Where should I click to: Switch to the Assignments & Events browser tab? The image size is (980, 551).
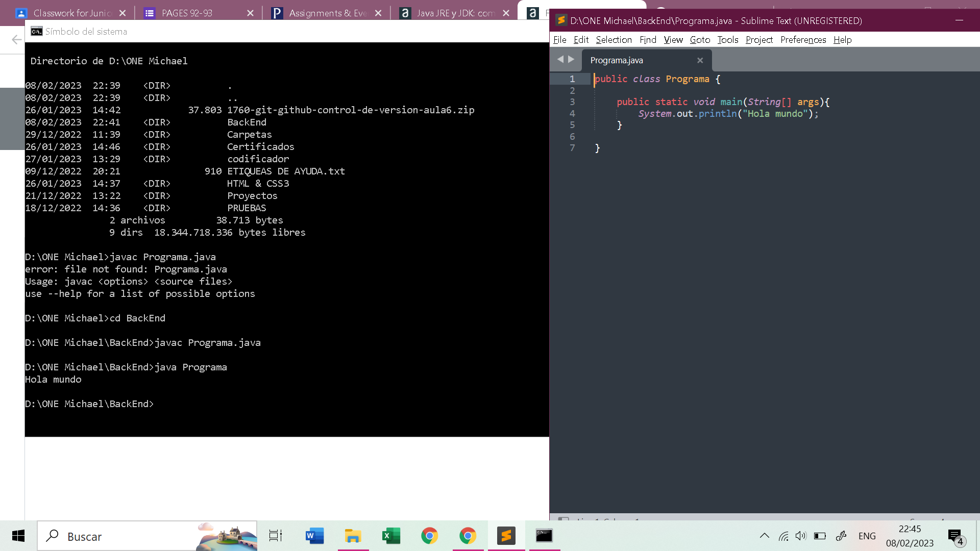click(x=327, y=13)
